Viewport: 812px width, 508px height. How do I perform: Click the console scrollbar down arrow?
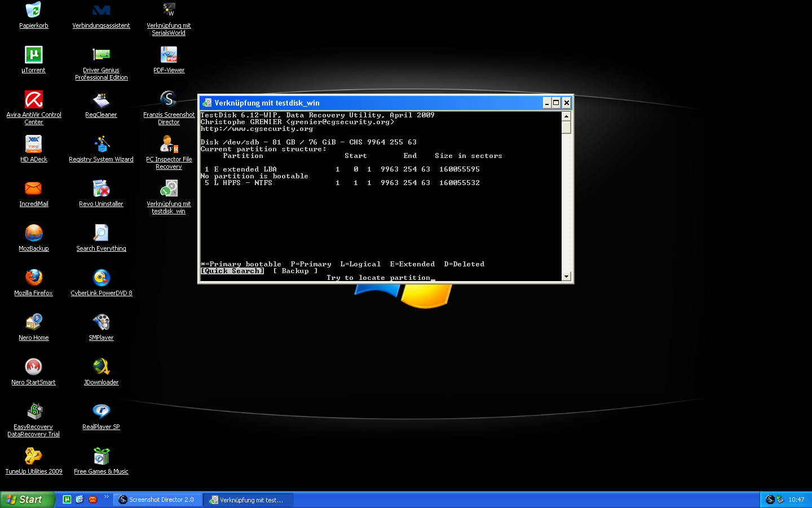566,276
